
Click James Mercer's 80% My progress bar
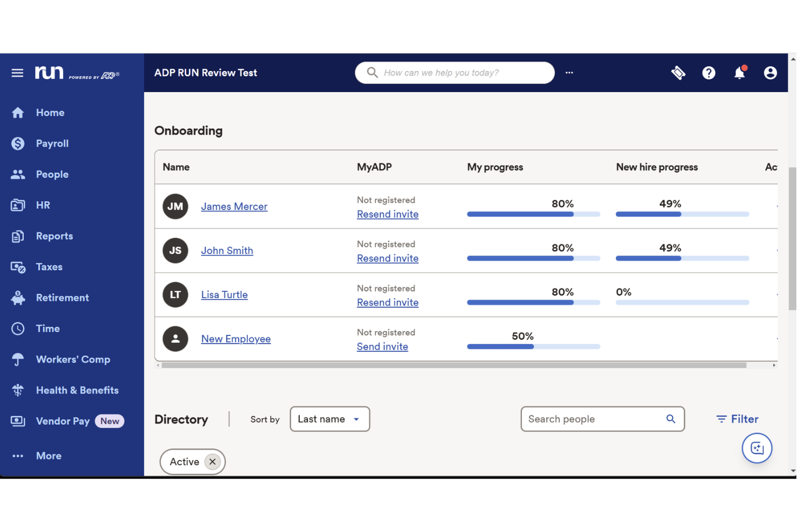534,215
